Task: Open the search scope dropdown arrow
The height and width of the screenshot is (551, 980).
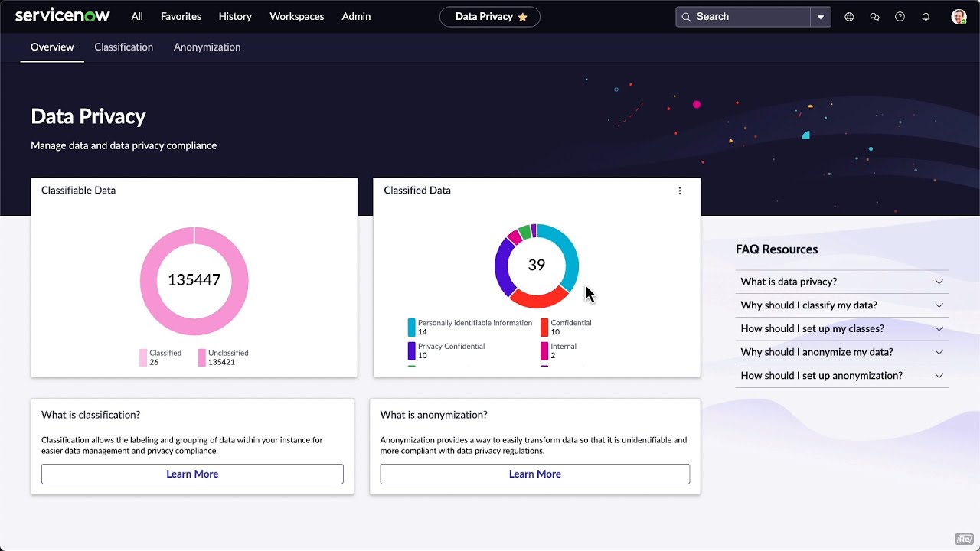Action: [821, 17]
